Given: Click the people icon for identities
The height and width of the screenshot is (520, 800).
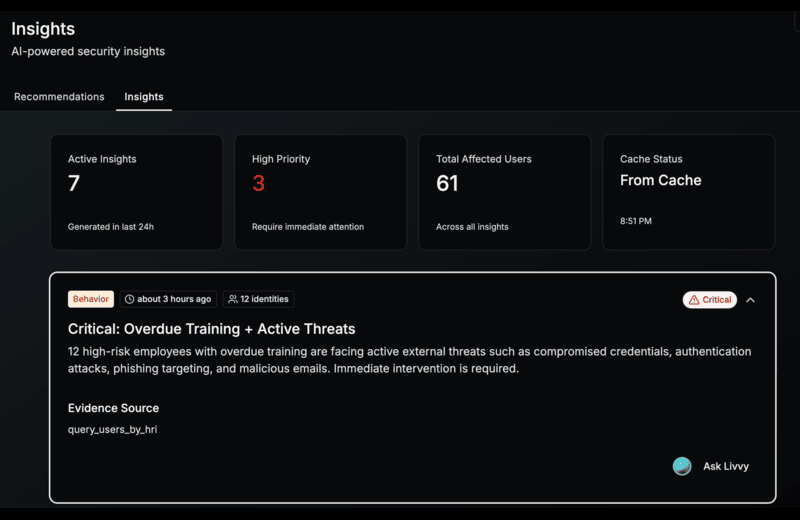Looking at the screenshot, I should pos(233,299).
